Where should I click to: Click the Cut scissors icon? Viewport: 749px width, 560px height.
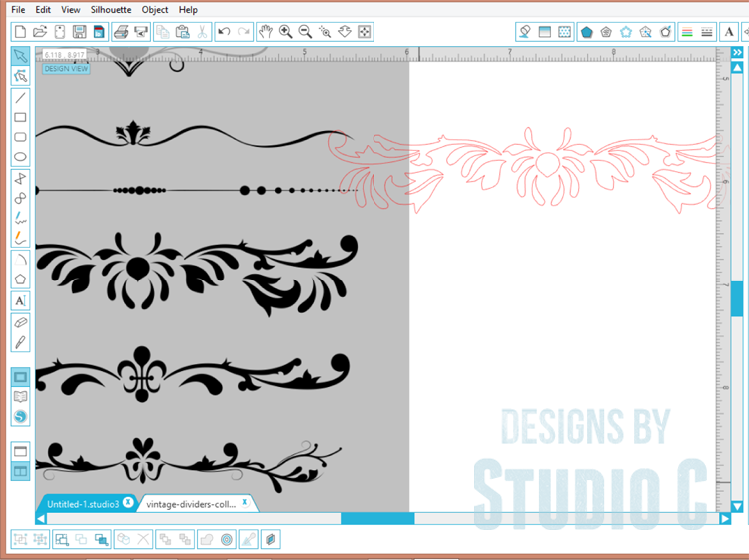click(202, 32)
